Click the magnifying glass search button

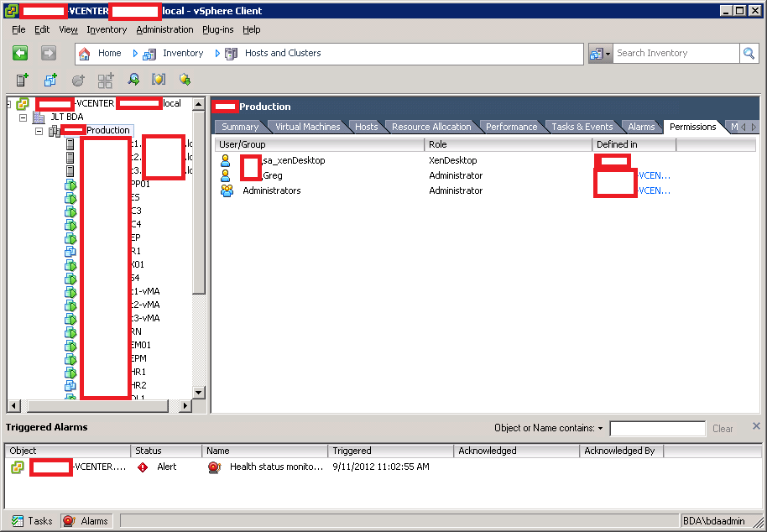[749, 54]
